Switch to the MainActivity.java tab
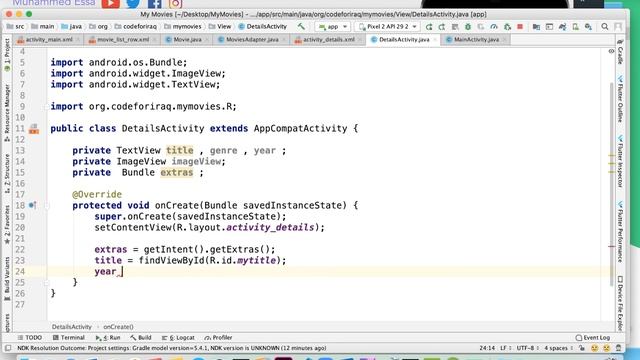This screenshot has width=640, height=360. coord(476,40)
